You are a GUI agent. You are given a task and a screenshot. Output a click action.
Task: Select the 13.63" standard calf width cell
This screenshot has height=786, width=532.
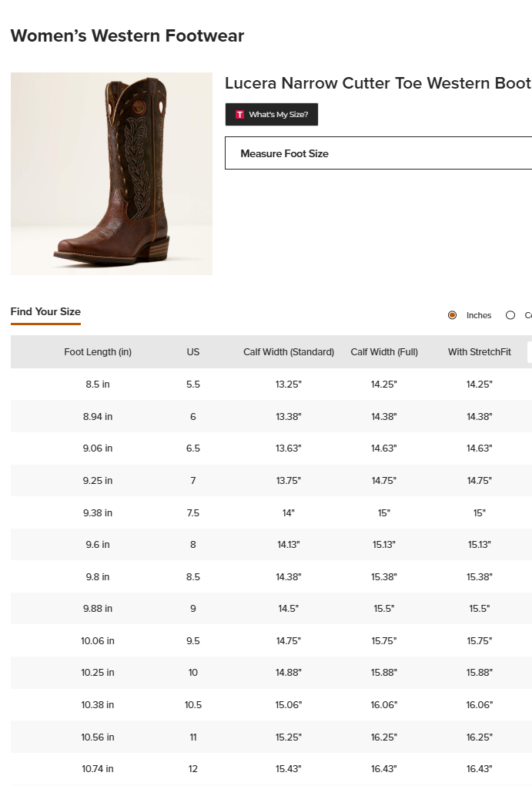point(289,448)
